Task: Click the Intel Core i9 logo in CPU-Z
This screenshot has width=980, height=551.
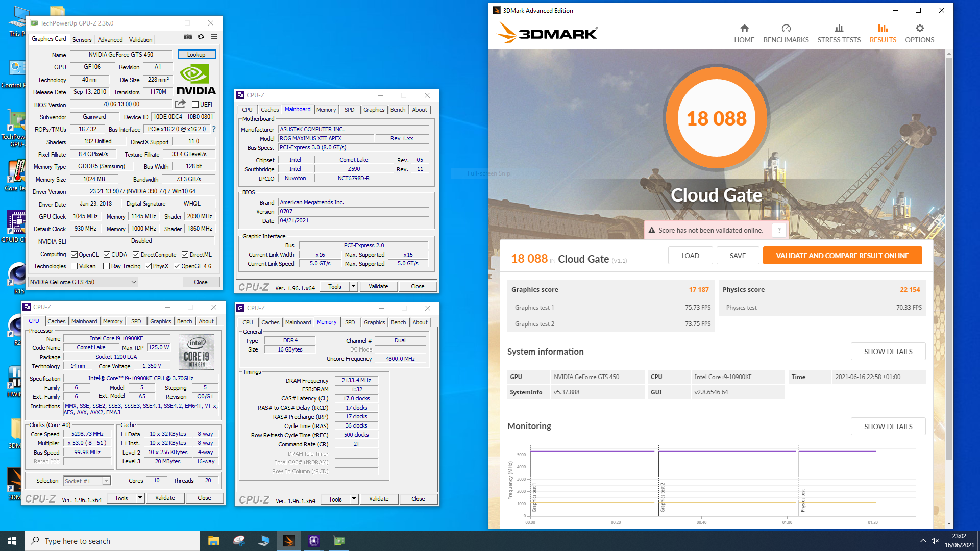Action: pyautogui.click(x=197, y=352)
